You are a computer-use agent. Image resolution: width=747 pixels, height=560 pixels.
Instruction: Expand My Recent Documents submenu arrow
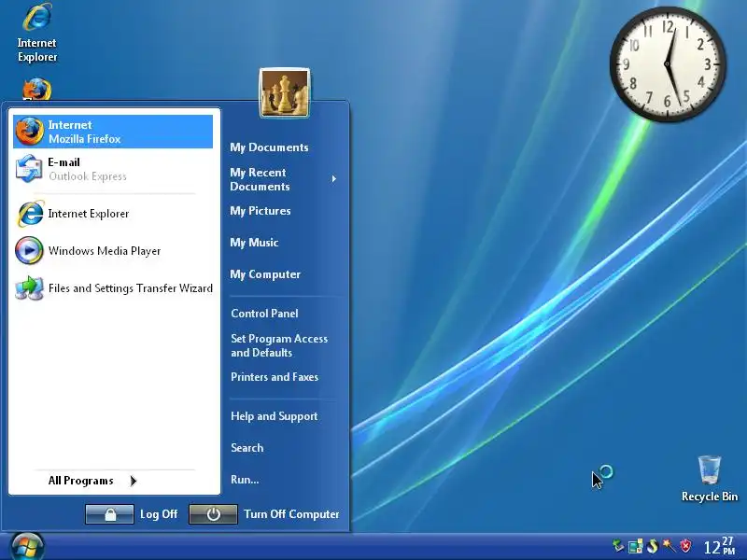(x=334, y=179)
